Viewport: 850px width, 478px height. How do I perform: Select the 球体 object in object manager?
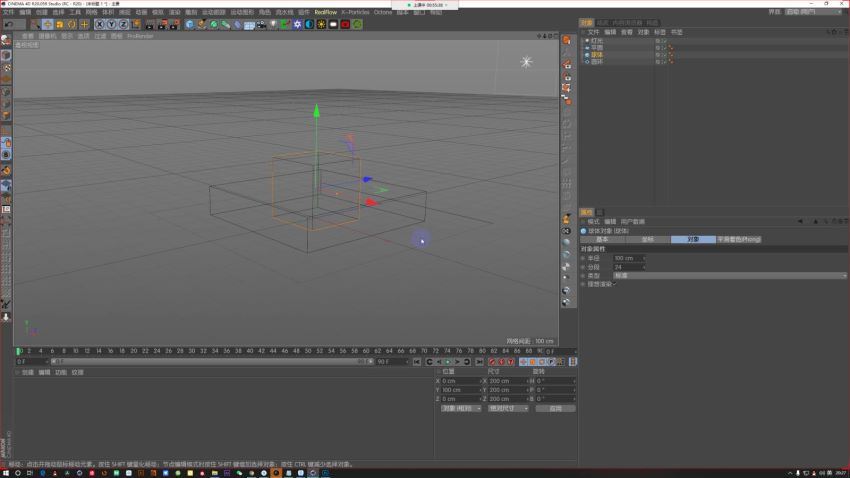pyautogui.click(x=597, y=55)
